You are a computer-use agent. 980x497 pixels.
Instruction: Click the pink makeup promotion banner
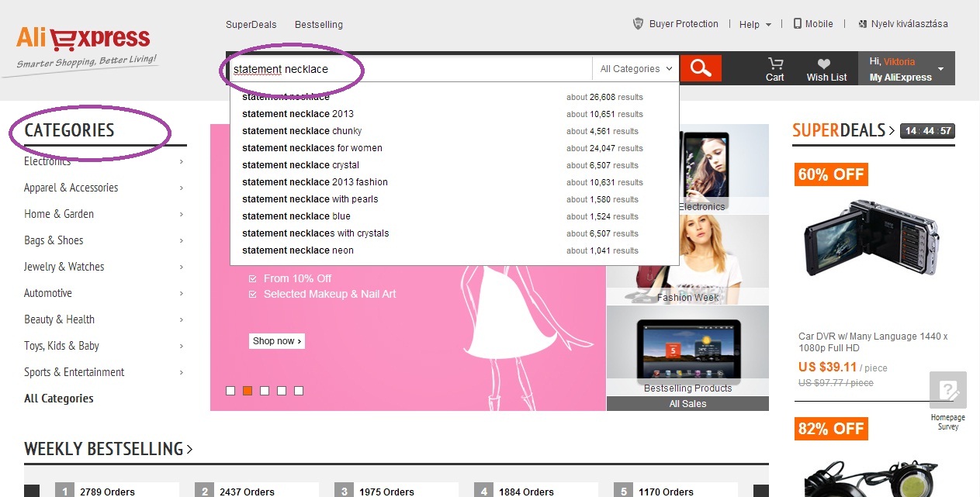coord(408,267)
